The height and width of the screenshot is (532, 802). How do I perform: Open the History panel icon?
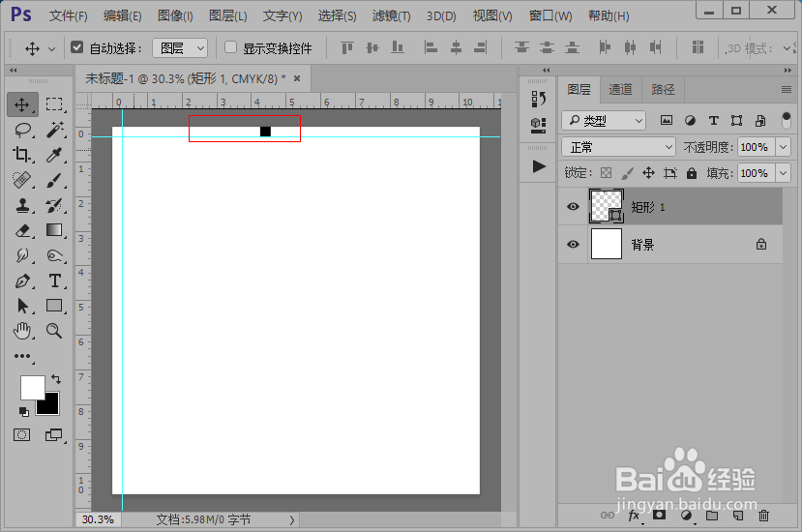pos(538,99)
